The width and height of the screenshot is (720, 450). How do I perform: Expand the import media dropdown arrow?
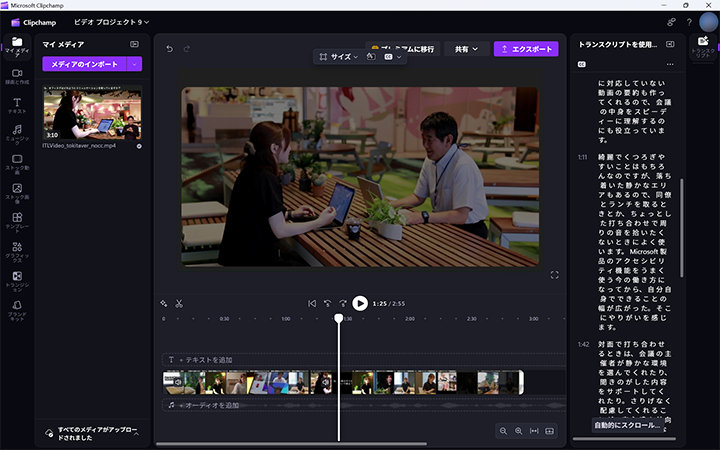135,64
